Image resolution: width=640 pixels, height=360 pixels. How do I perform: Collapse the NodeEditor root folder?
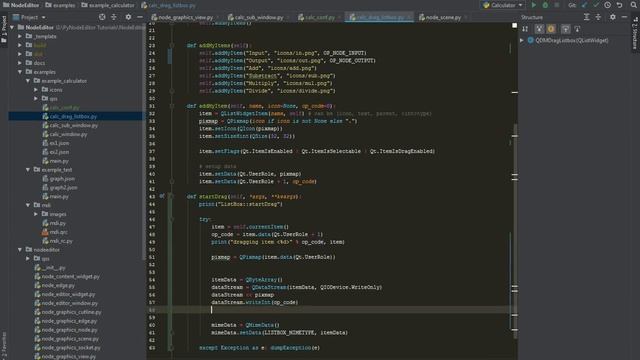12,27
